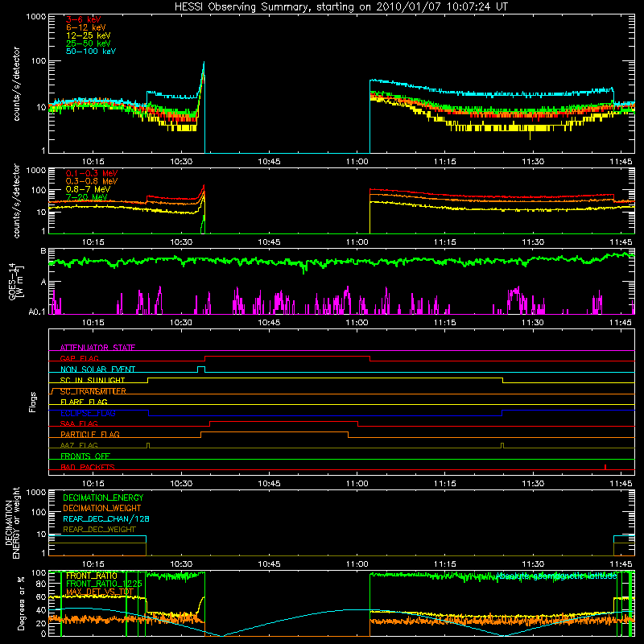This screenshot has width=644, height=644.
Task: Click the FRONT_RATIO legend entry
Action: pyautogui.click(x=91, y=576)
